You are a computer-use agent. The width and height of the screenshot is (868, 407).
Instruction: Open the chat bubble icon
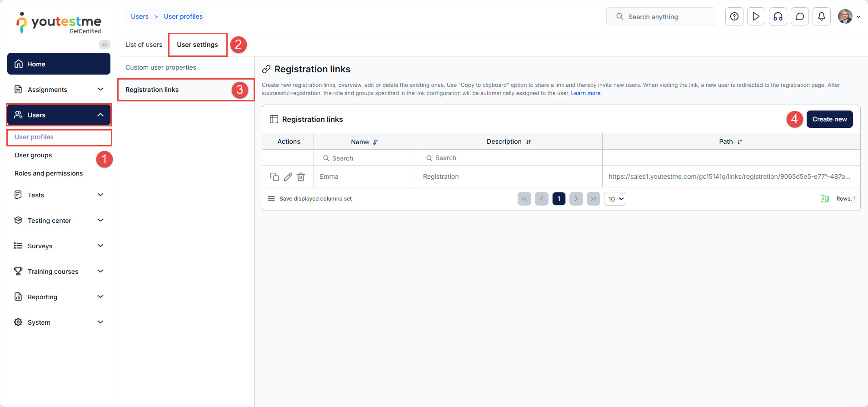[799, 17]
